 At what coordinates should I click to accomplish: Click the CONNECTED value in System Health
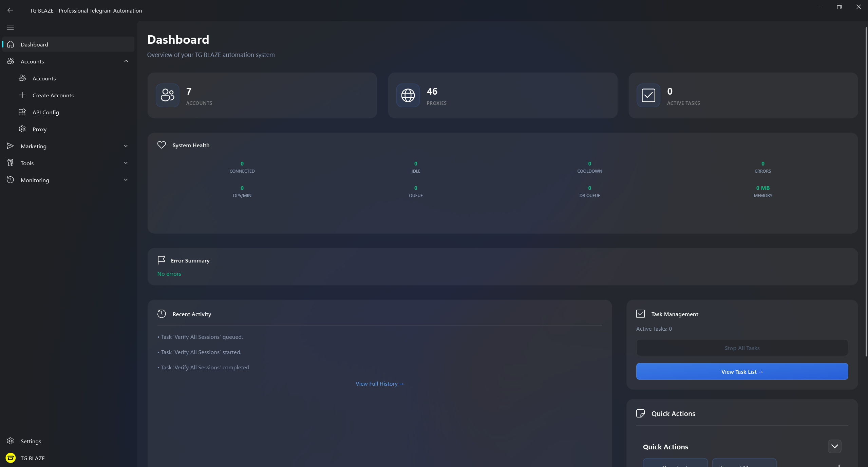pyautogui.click(x=242, y=163)
